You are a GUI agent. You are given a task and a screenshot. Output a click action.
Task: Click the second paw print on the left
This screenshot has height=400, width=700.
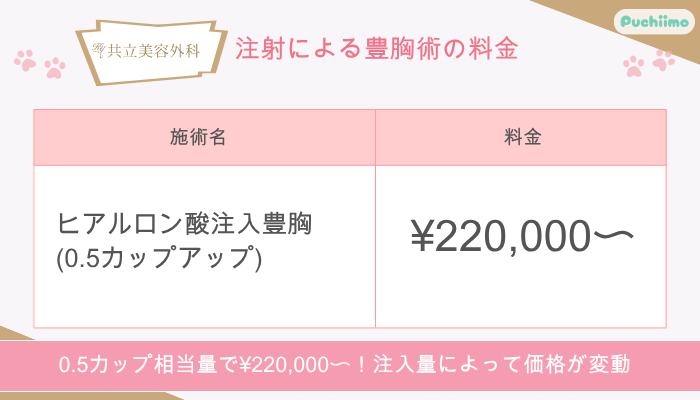pos(54,68)
